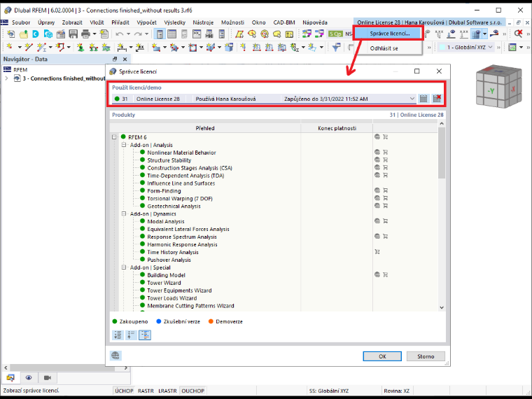The width and height of the screenshot is (532, 399).
Task: Close the Navigator - Data panel
Action: (125, 59)
